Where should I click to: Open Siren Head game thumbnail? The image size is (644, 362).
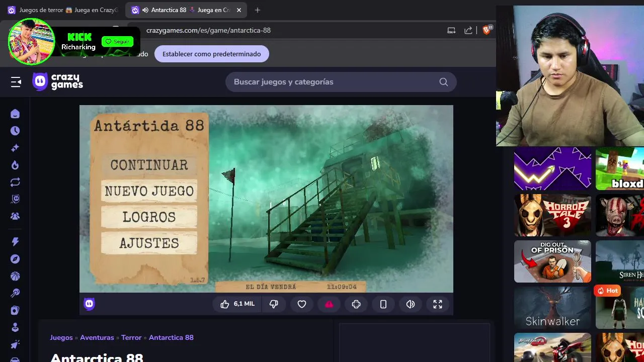click(620, 261)
